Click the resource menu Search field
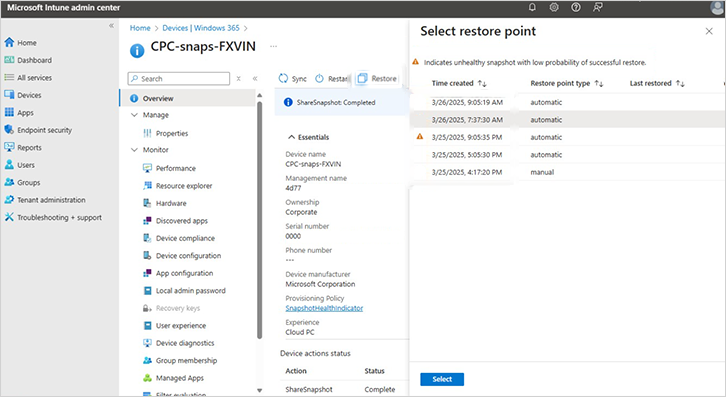 pos(179,78)
